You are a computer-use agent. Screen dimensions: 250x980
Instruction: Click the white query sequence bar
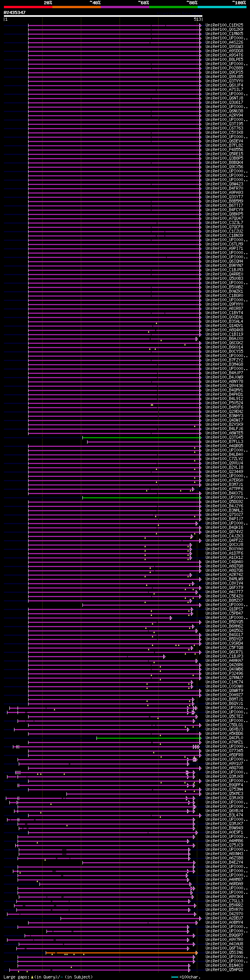tap(103, 16)
